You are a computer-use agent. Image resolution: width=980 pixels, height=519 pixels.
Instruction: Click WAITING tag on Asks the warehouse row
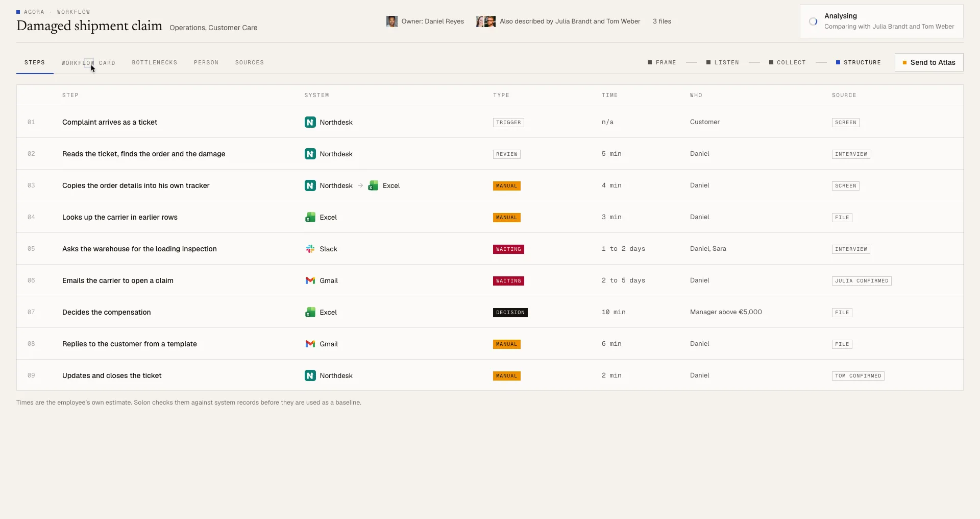tap(508, 249)
